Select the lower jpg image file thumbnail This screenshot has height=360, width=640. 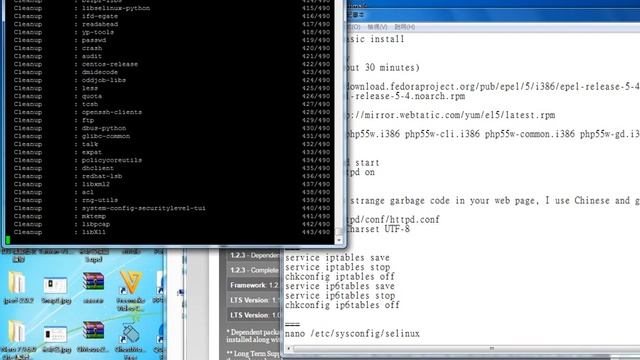pos(56,339)
